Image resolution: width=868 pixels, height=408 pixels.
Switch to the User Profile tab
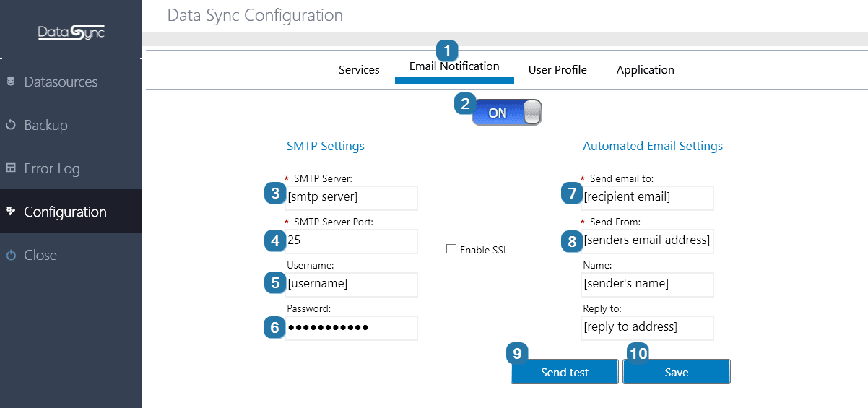coord(557,70)
